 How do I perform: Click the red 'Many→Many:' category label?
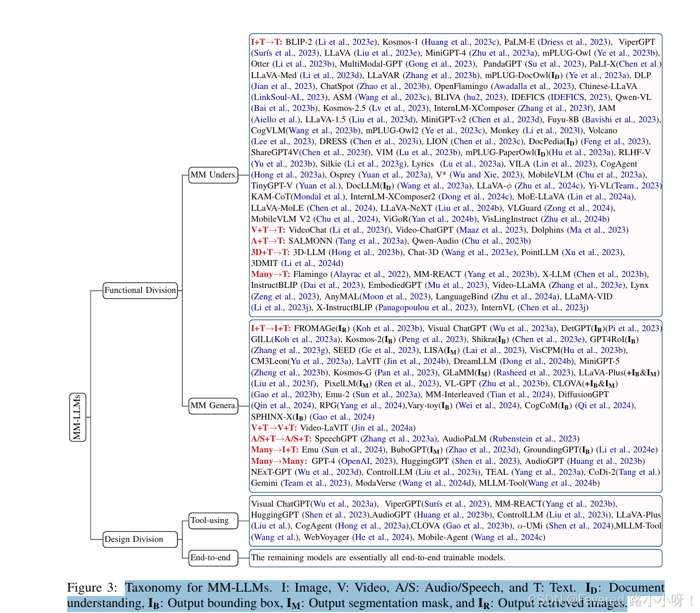pos(279,461)
